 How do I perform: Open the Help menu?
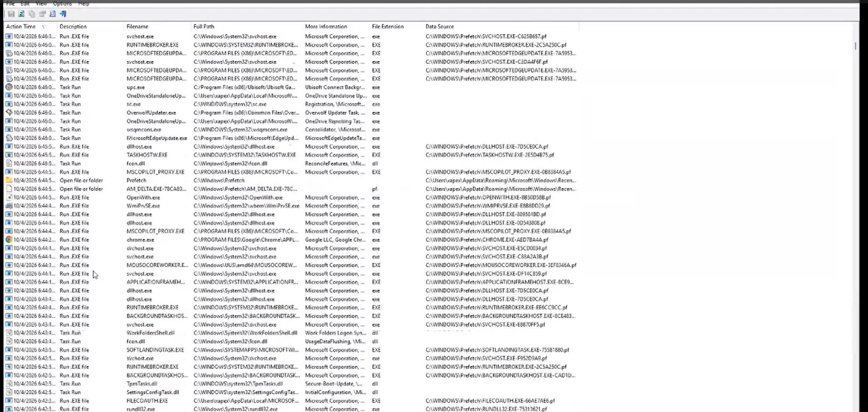(84, 3)
